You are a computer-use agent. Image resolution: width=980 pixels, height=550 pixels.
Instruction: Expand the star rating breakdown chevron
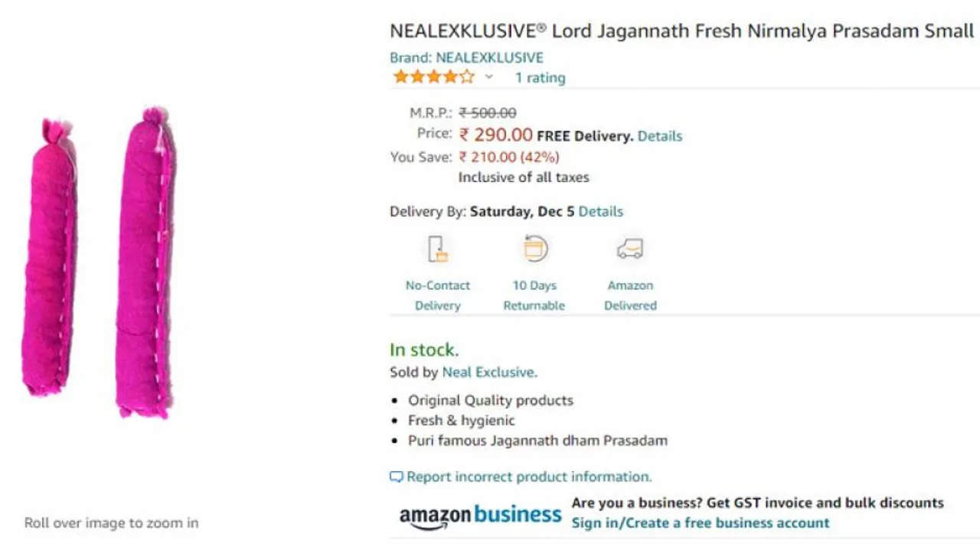488,78
